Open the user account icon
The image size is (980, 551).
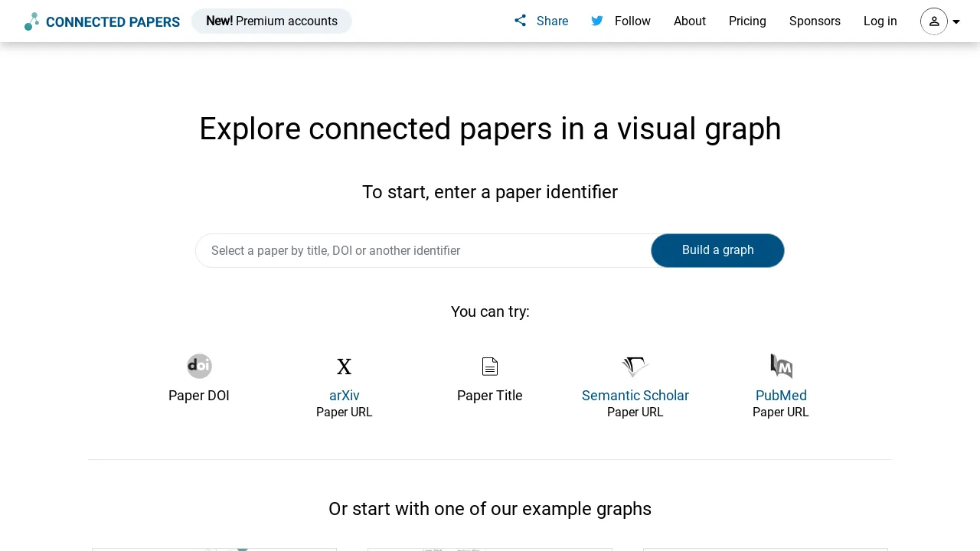[x=933, y=21]
